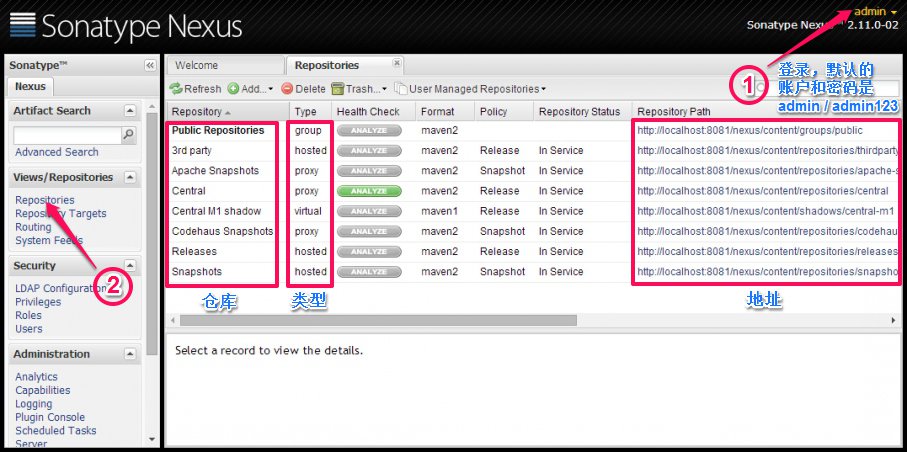Sort by the Repository column header
The height and width of the screenshot is (452, 907).
228,112
